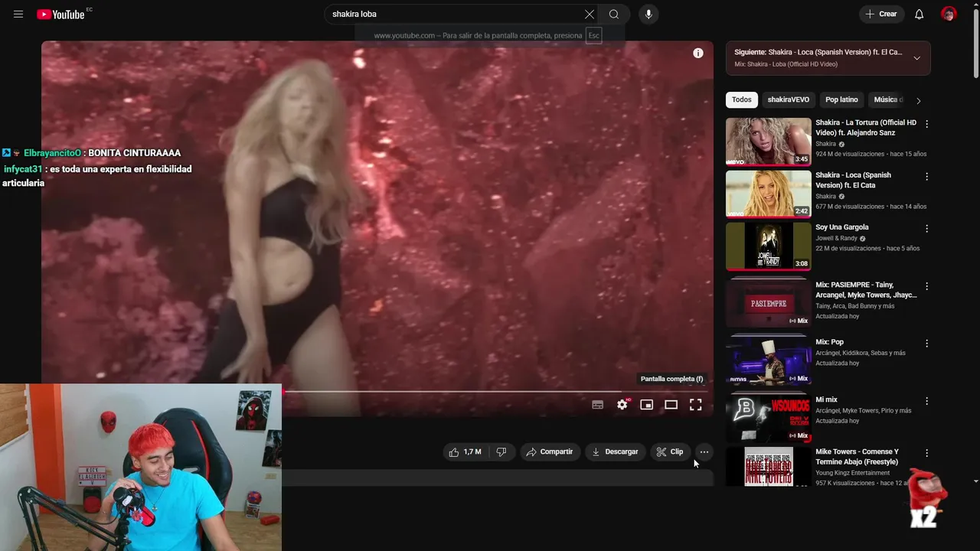Open options menu for Mix: Pop

tap(926, 344)
